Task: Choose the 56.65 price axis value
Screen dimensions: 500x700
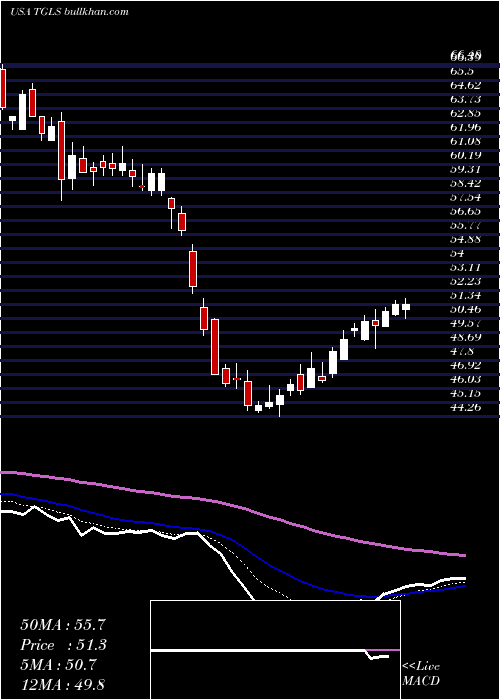Action: (x=466, y=211)
